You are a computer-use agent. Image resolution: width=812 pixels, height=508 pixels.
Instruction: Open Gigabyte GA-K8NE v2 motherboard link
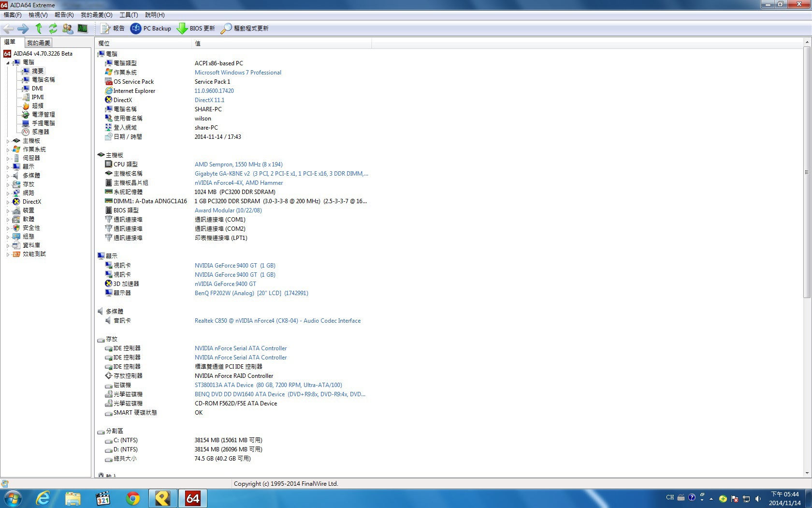click(x=281, y=174)
